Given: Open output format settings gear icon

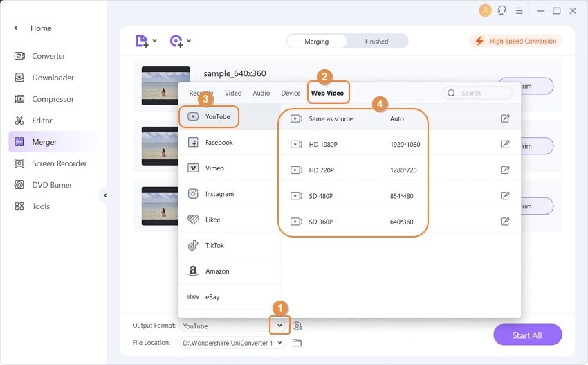Looking at the screenshot, I should pos(297,326).
